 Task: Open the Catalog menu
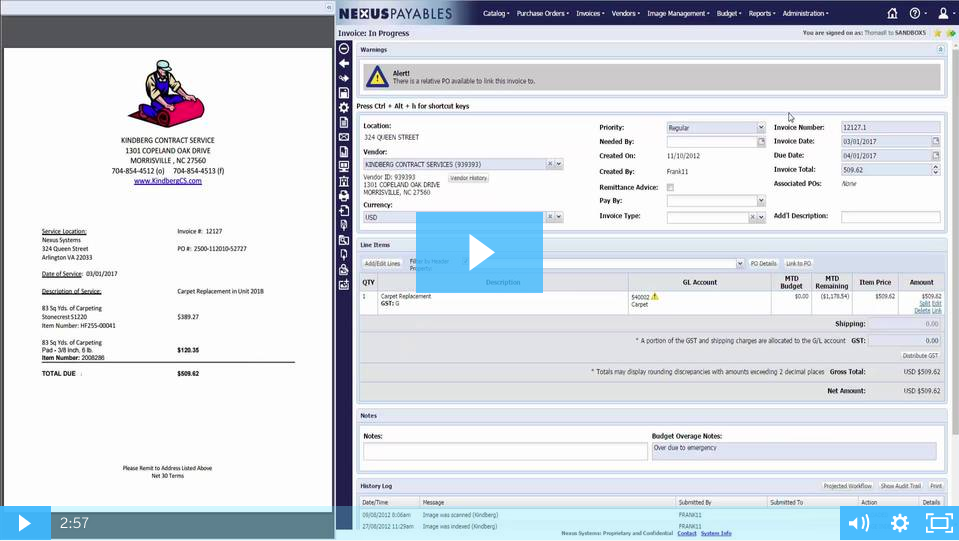(x=496, y=13)
